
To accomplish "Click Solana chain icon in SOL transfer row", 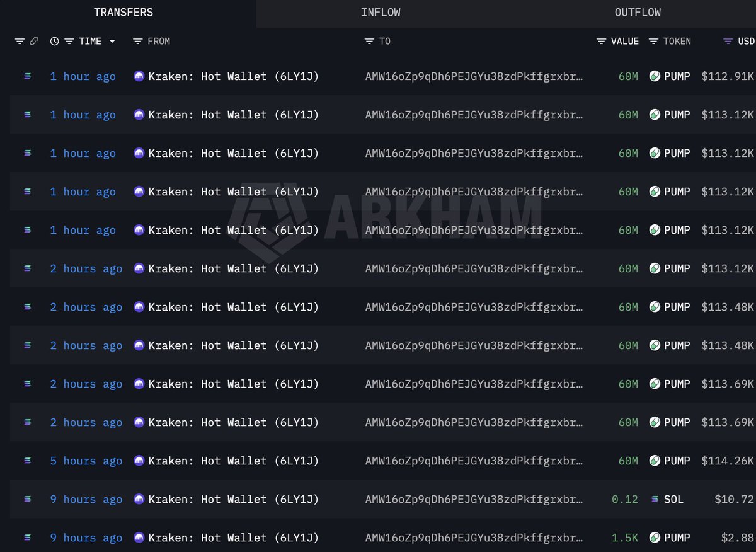I will (x=27, y=499).
